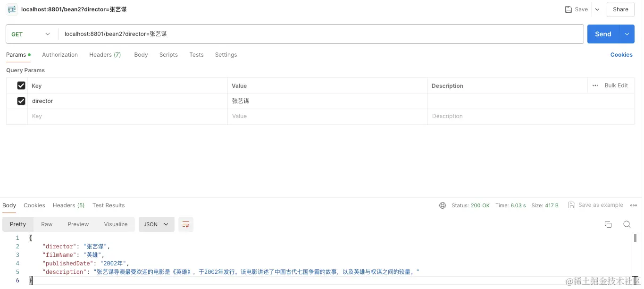Click the Share button
The height and width of the screenshot is (289, 644).
pyautogui.click(x=620, y=9)
